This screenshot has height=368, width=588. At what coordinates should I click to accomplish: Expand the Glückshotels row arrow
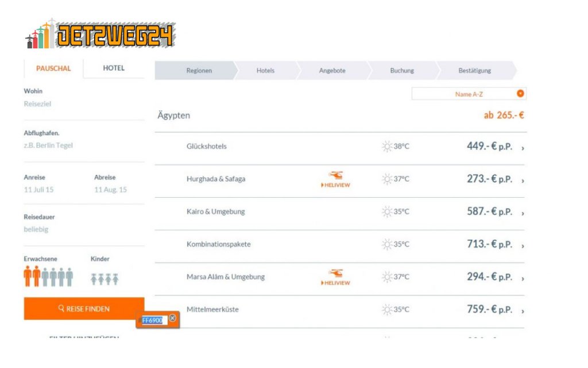[523, 148]
